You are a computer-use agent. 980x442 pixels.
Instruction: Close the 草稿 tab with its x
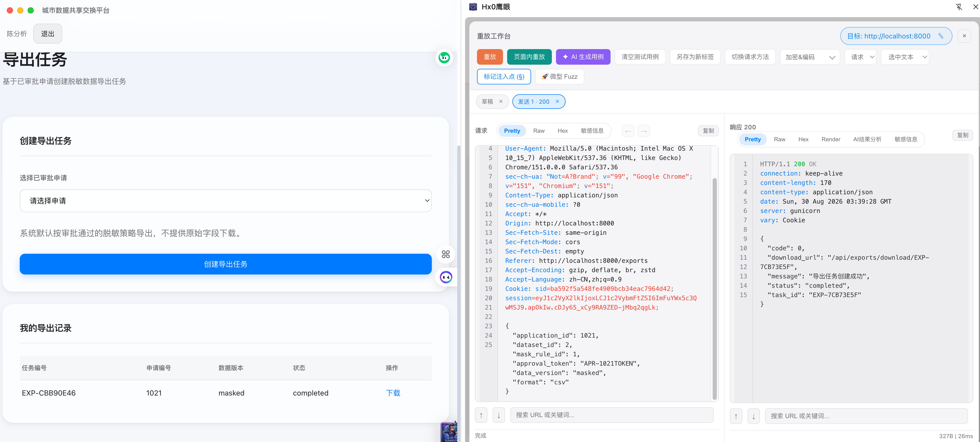(x=501, y=102)
